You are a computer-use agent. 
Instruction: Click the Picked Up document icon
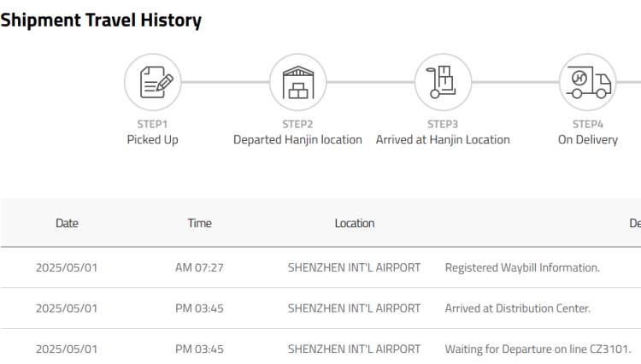coord(153,82)
